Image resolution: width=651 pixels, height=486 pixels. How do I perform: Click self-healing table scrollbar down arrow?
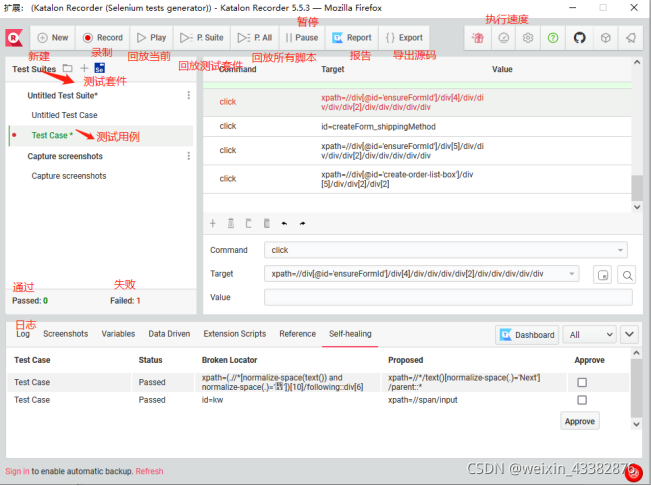(x=636, y=424)
